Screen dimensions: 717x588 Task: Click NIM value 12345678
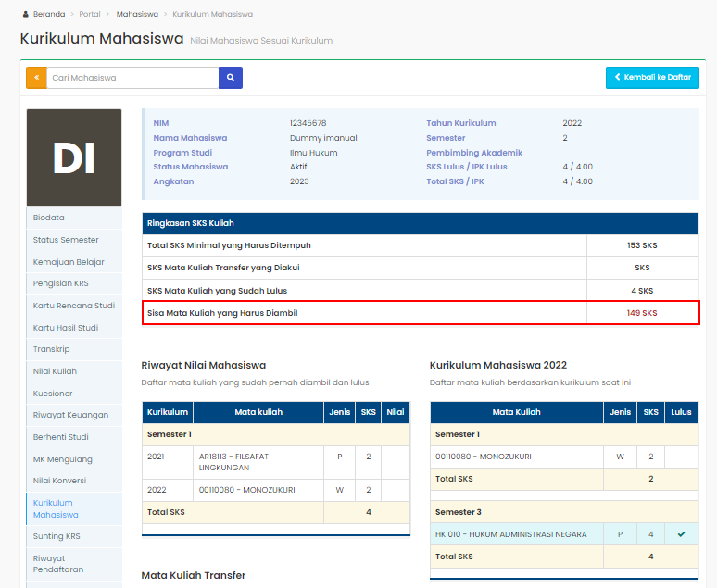[x=308, y=123]
